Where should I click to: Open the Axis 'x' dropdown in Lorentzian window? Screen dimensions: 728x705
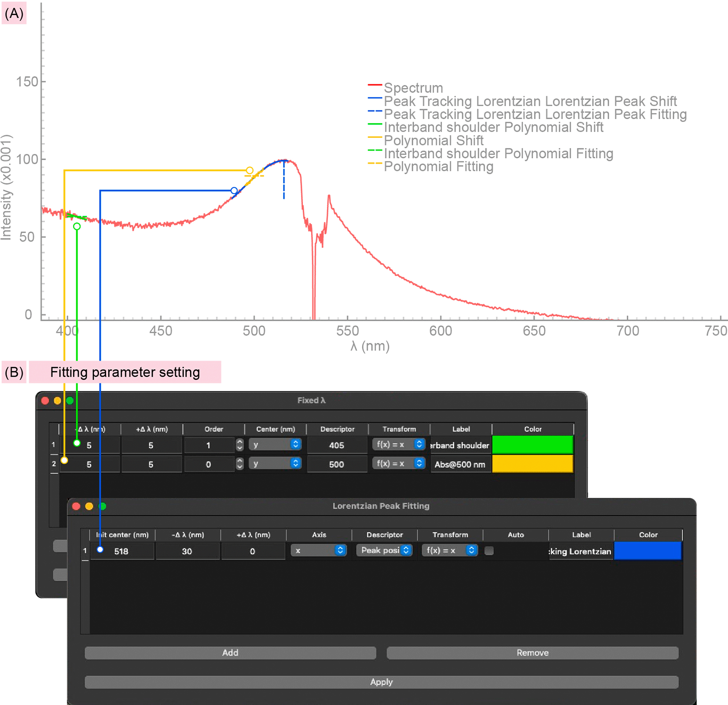319,551
